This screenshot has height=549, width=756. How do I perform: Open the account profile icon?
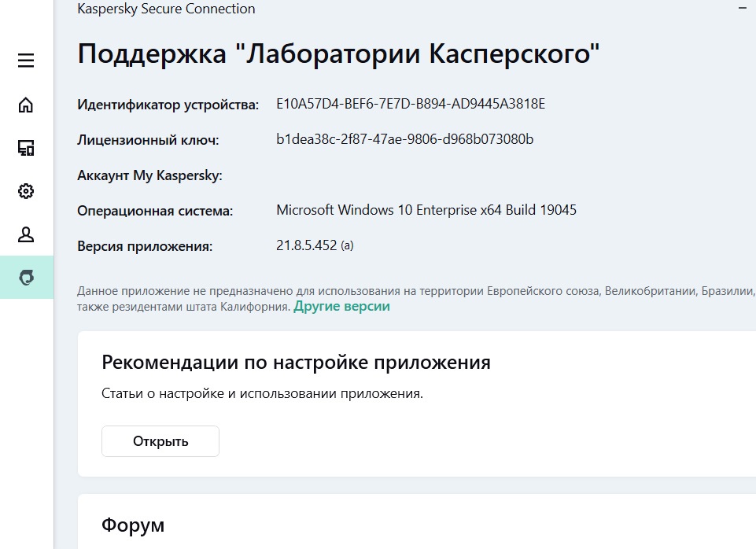tap(26, 234)
